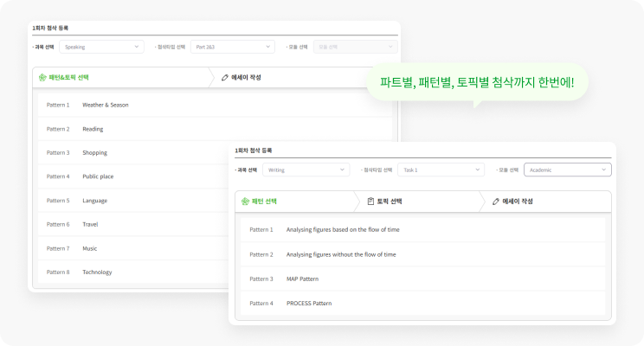Open the disabled module dropdown in back window
Image resolution: width=644 pixels, height=346 pixels.
355,47
